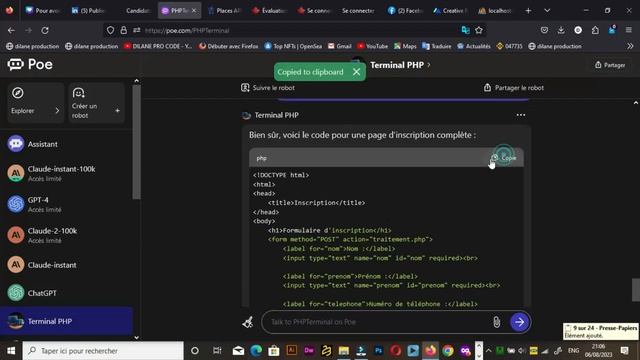Open the ChatGPT bot

(66, 293)
